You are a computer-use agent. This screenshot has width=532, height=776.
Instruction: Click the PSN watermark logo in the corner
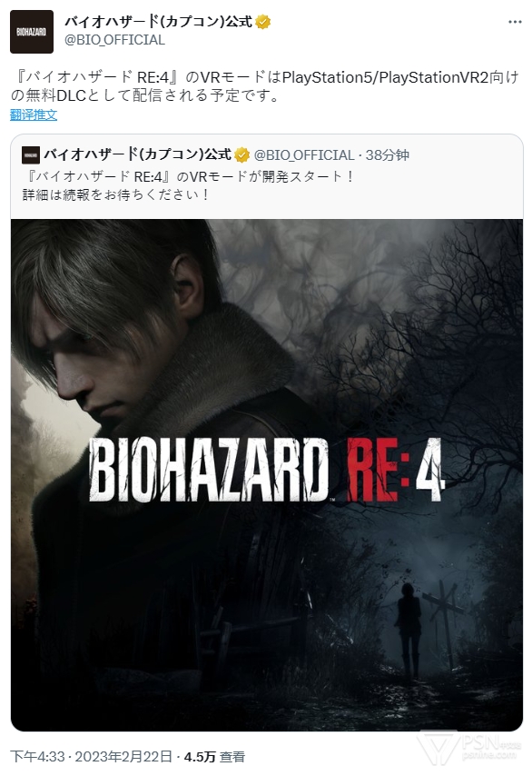(x=468, y=747)
